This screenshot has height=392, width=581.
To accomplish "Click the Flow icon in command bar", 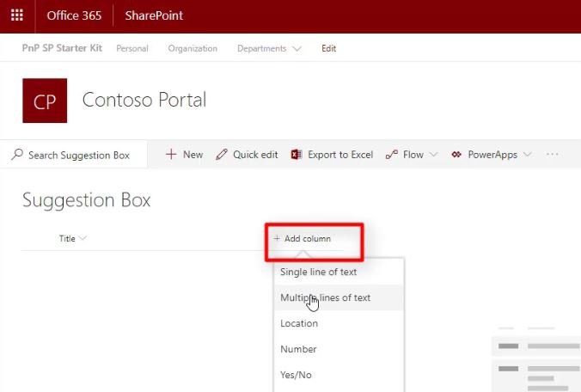I will (392, 154).
